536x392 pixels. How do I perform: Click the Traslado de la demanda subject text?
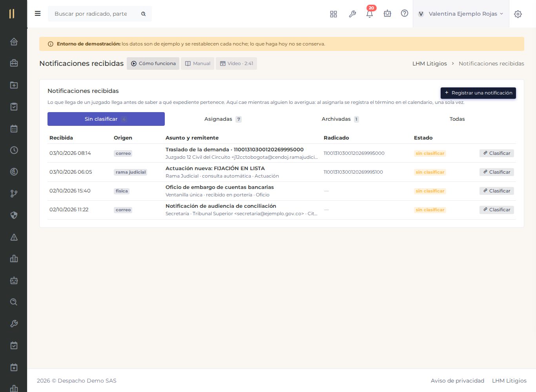235,149
